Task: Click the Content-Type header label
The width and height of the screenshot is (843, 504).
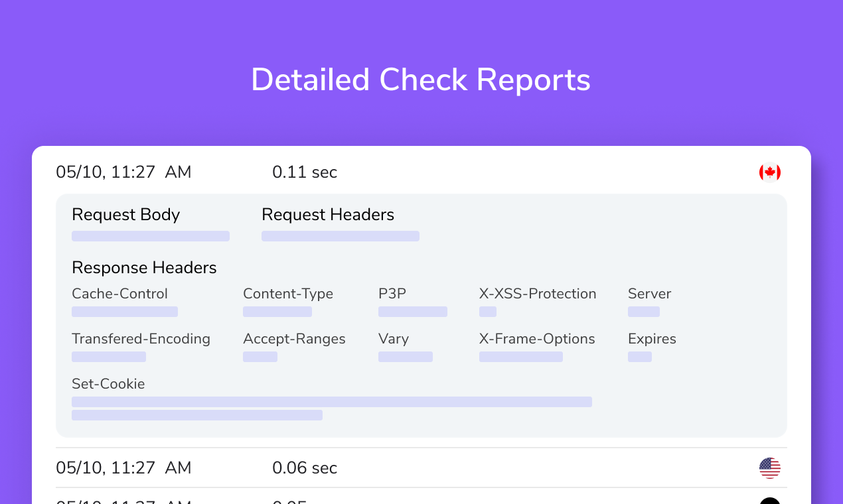Action: click(x=288, y=294)
